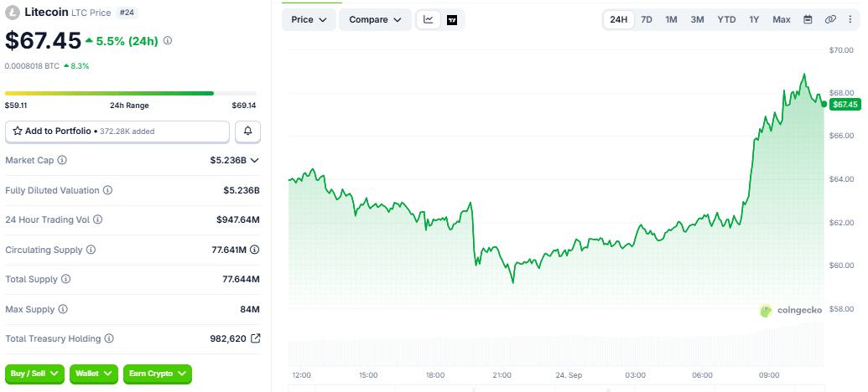Open the Buy / Sell dropdown
Viewport: 868px width, 392px height.
pos(35,374)
